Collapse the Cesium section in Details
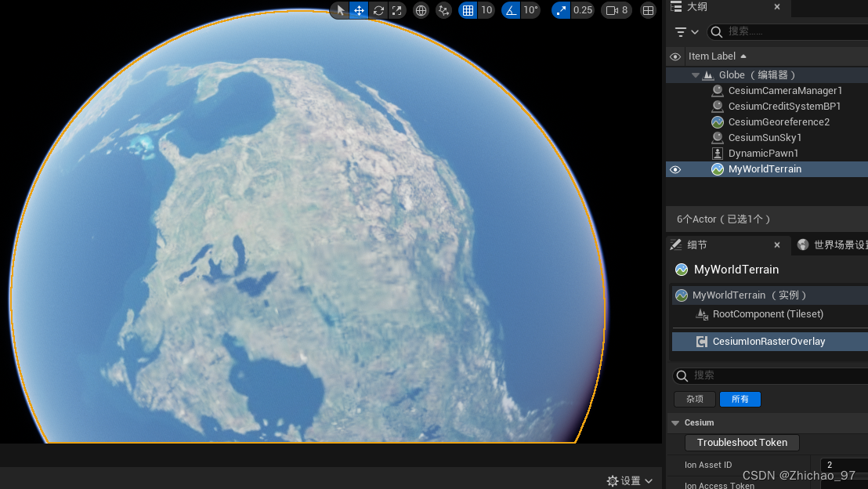Screen dimensions: 868x489 click(675, 422)
